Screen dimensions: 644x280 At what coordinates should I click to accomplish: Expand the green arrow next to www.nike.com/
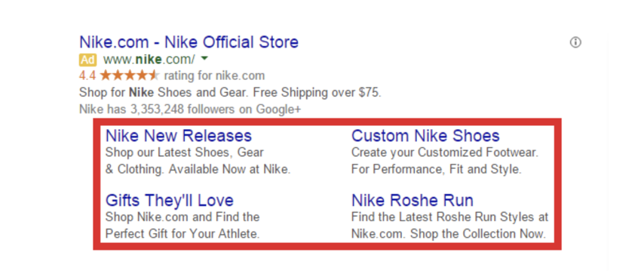(x=204, y=59)
